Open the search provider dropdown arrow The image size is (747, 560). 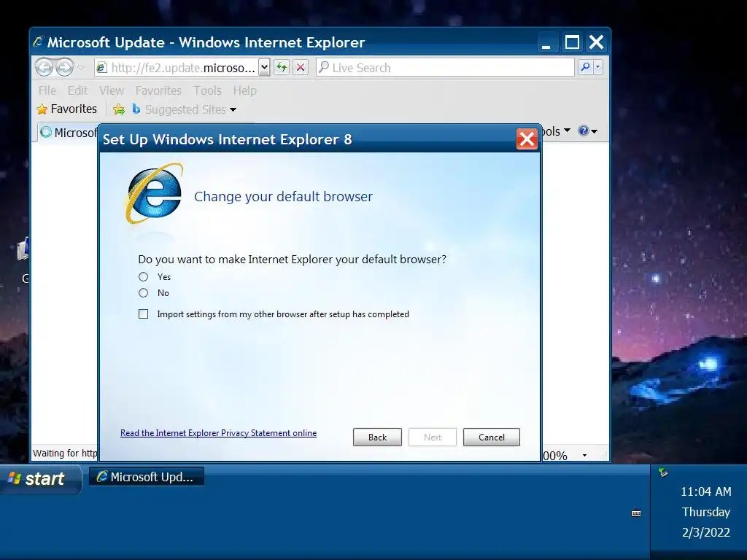pyautogui.click(x=598, y=68)
